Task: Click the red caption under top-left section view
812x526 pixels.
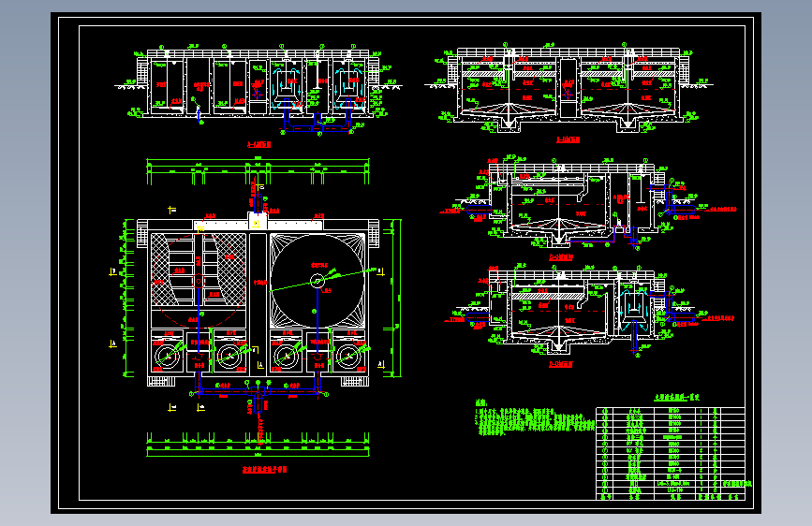Action: click(258, 144)
